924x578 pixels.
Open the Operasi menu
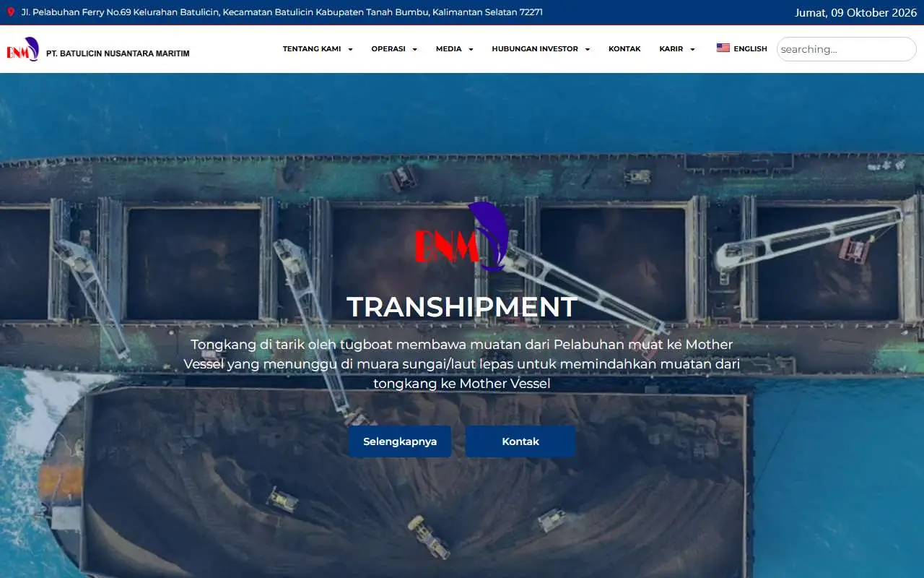pyautogui.click(x=388, y=49)
